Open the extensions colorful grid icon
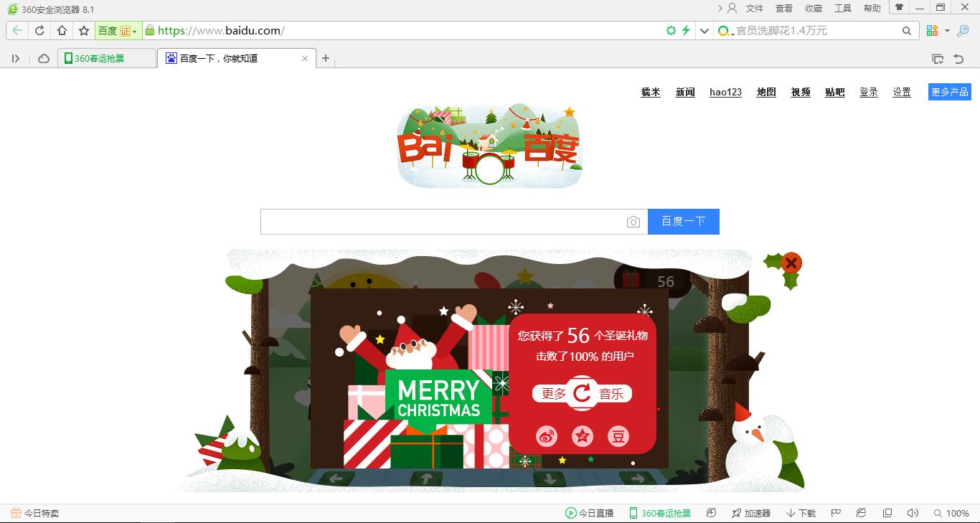The width and height of the screenshot is (980, 523). pyautogui.click(x=933, y=31)
